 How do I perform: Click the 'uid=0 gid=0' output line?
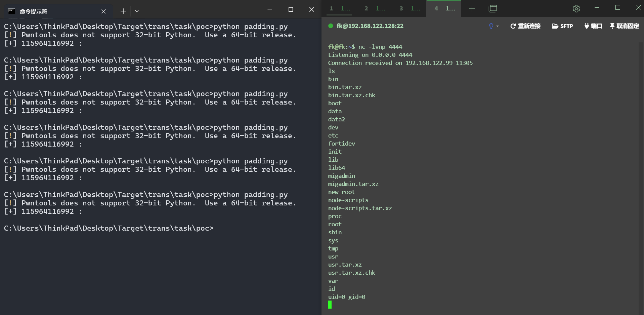point(347,297)
